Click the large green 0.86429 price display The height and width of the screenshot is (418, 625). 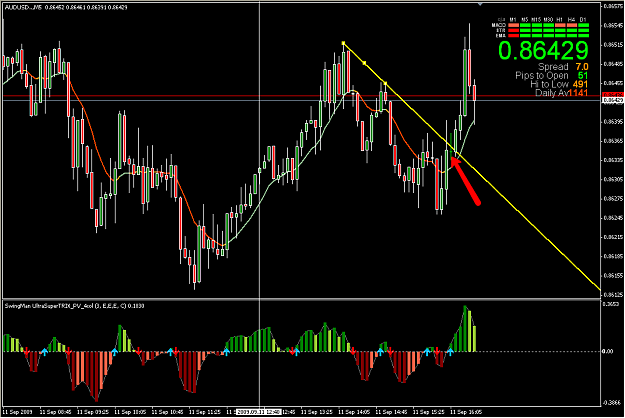coord(543,51)
